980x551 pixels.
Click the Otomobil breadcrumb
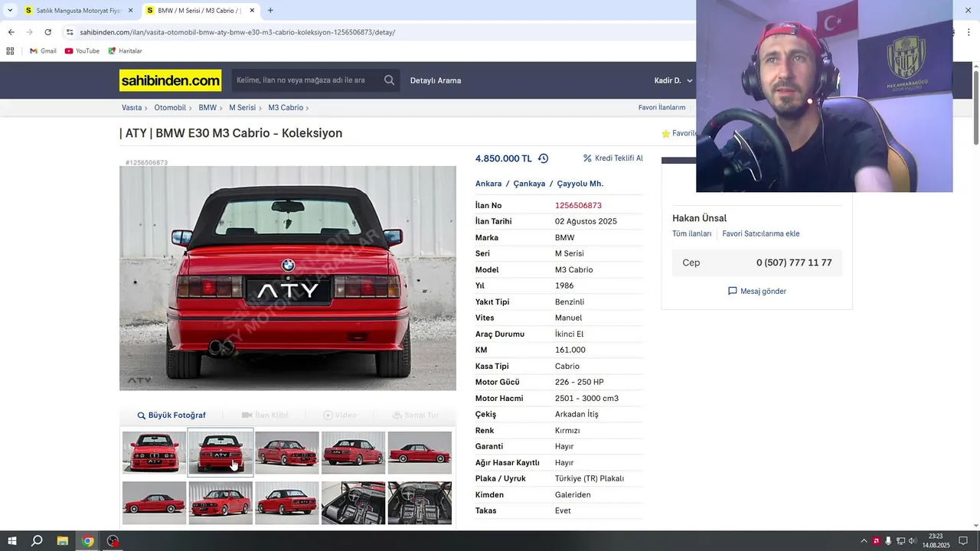[170, 108]
